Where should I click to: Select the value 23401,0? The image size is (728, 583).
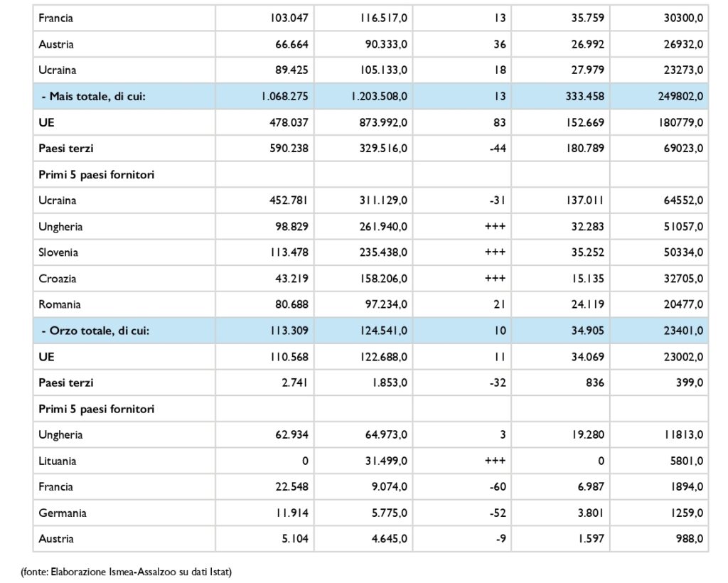point(683,331)
